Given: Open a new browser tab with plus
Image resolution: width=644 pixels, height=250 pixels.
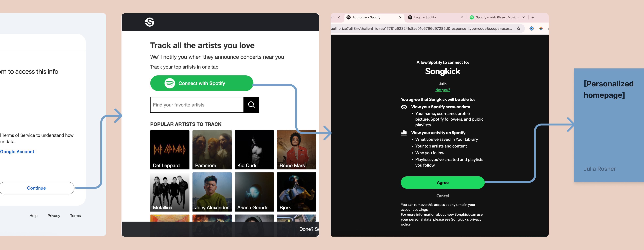Looking at the screenshot, I should pyautogui.click(x=533, y=17).
